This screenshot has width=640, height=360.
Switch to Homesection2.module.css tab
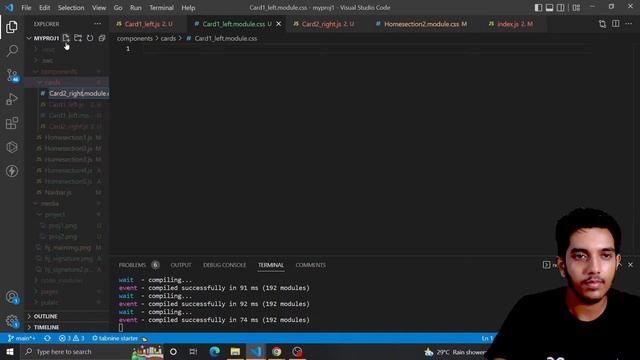425,24
